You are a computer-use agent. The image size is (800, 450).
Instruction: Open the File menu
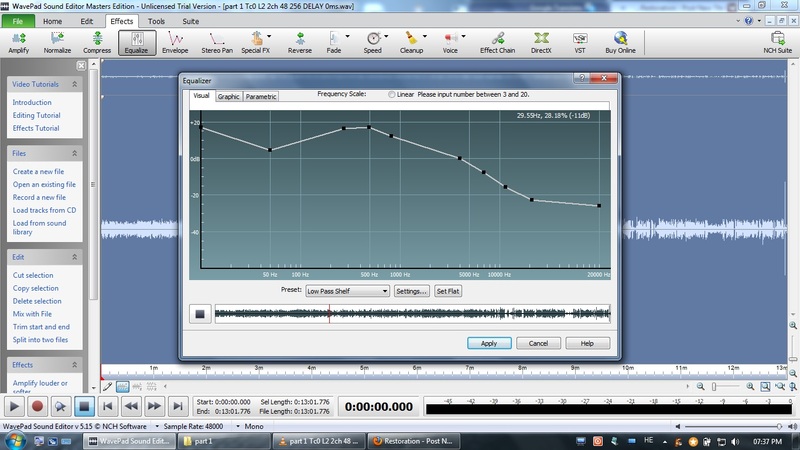tap(18, 21)
